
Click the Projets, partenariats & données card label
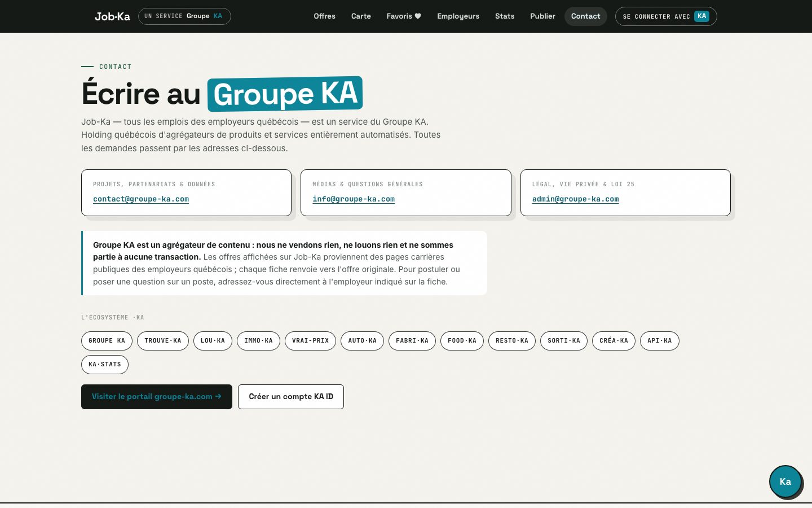point(154,185)
